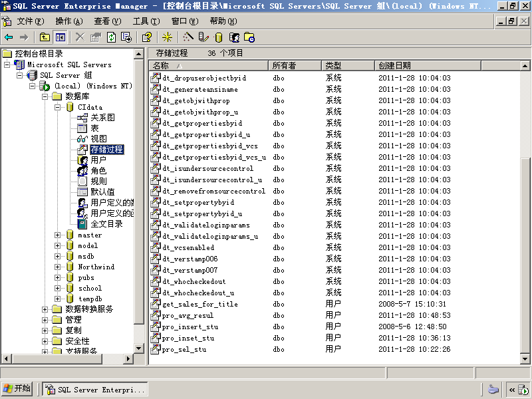Click the SQL Server service tray icon
This screenshot has height=399, width=532.
pyautogui.click(x=523, y=390)
